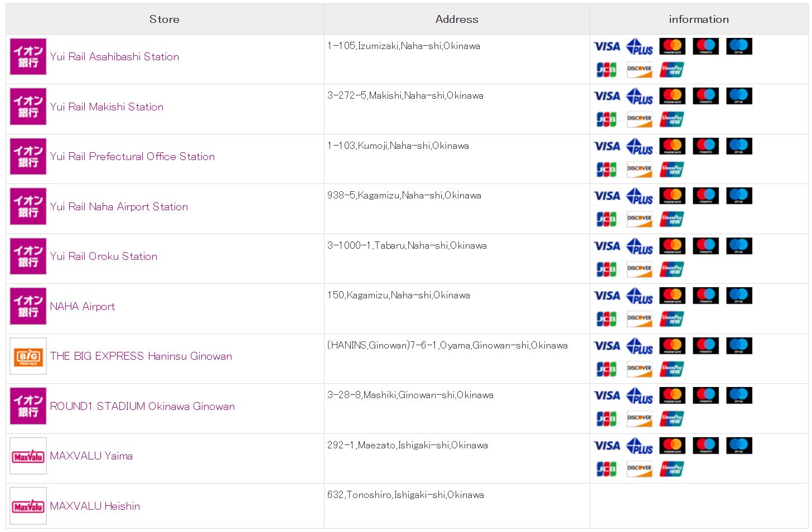812x532 pixels.
Task: Click the Mastercard icon in the Asahibashi Station row
Action: (x=673, y=46)
